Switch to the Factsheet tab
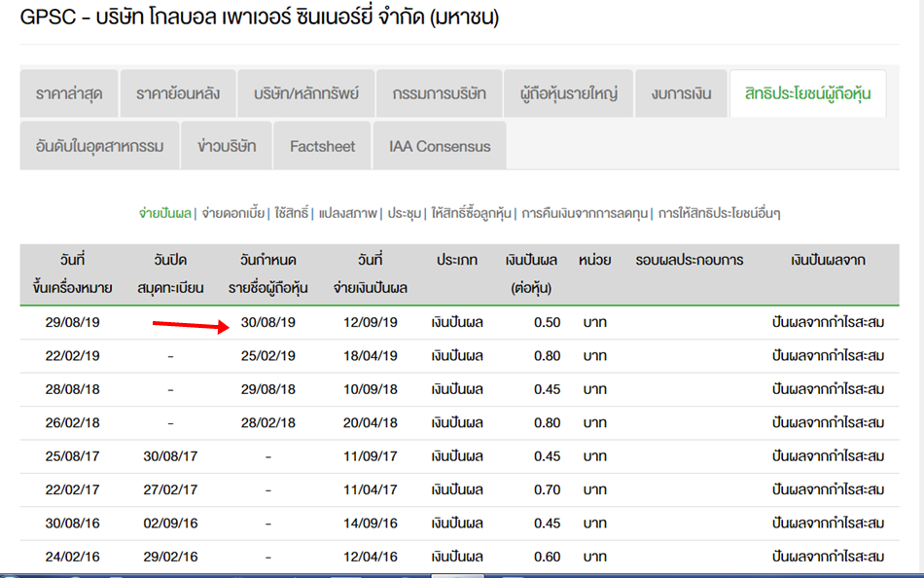 [322, 146]
